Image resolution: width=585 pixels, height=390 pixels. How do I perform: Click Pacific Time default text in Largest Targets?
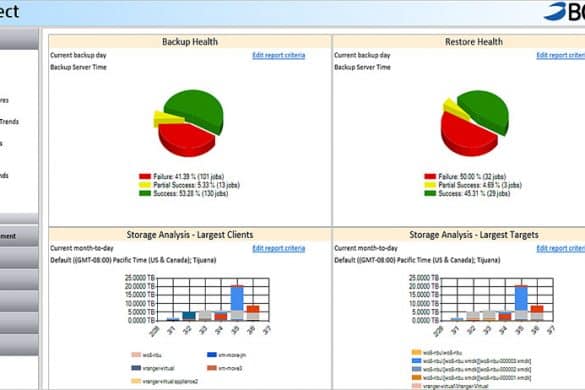[417, 260]
